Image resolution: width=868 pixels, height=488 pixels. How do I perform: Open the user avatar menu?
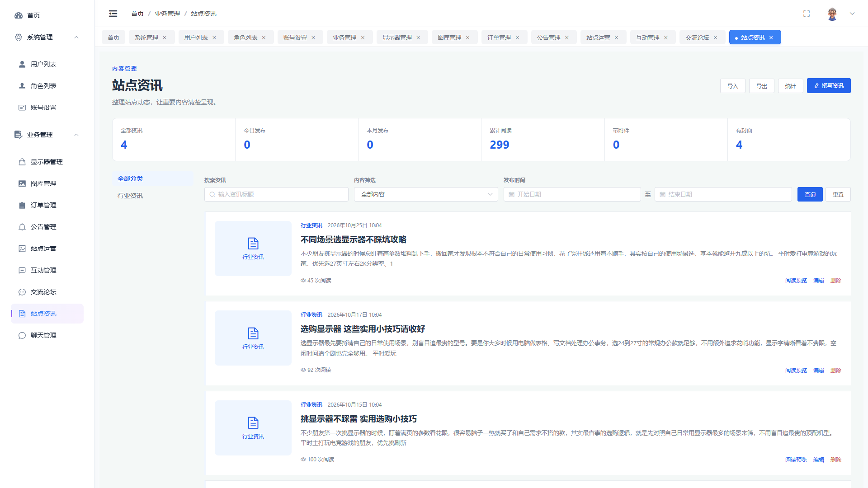pyautogui.click(x=832, y=14)
